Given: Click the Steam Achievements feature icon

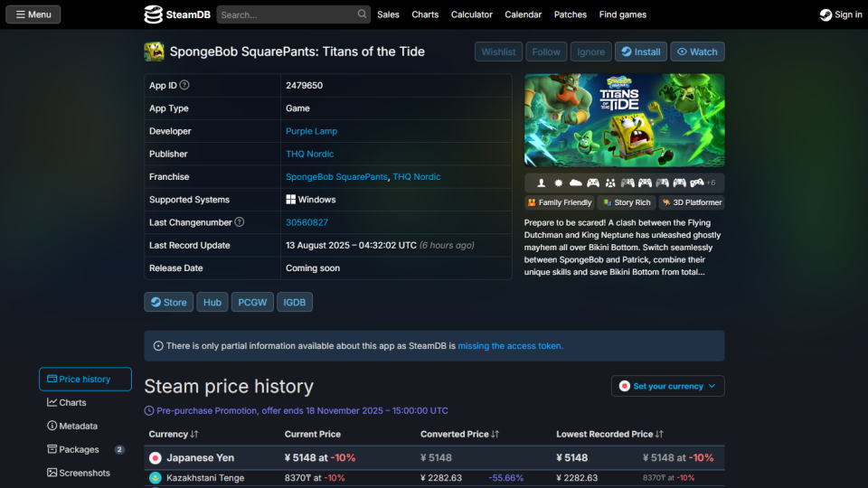Looking at the screenshot, I should pyautogui.click(x=558, y=183).
